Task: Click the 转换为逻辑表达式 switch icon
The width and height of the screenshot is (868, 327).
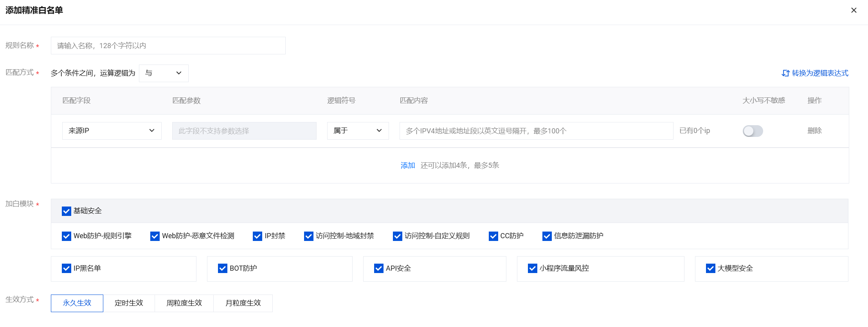Action: tap(785, 73)
